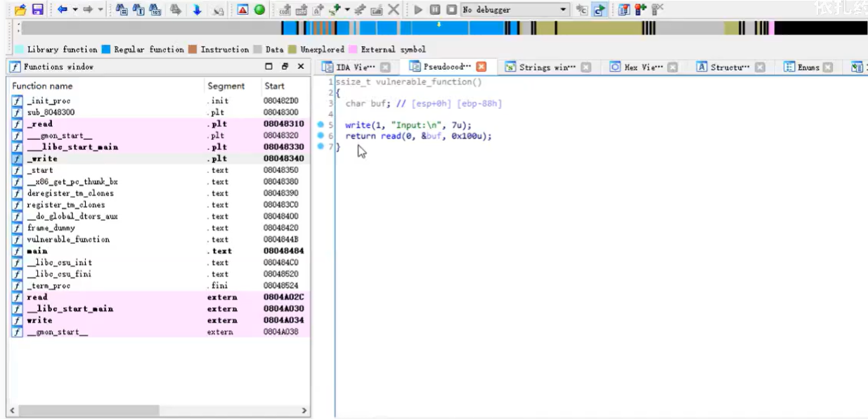Close the Functions window panel

click(x=301, y=67)
